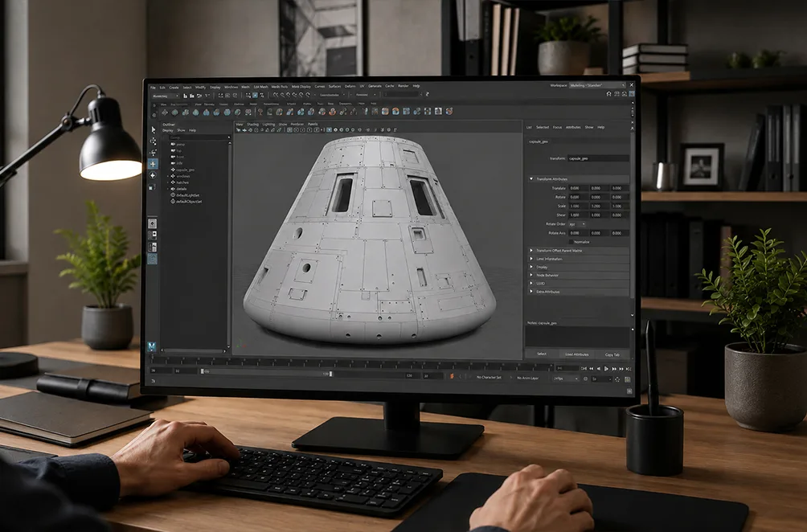
Task: Click the highlighted layout icon in left toolbox
Action: coord(153,259)
